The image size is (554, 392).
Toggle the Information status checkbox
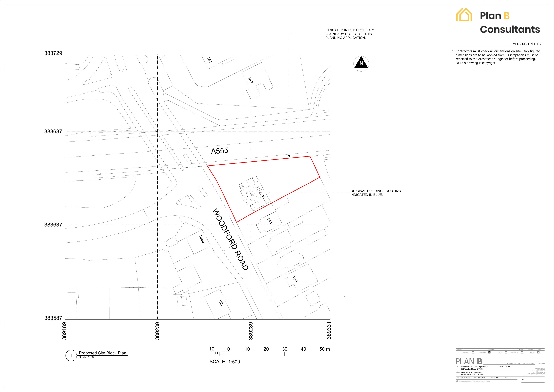pyautogui.click(x=489, y=352)
